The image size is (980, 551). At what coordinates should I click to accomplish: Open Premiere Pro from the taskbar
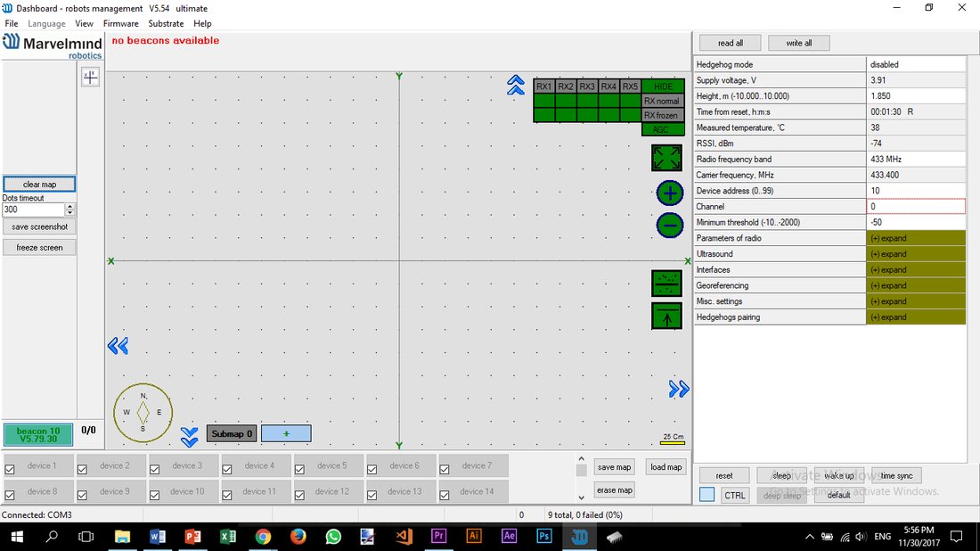(x=438, y=536)
